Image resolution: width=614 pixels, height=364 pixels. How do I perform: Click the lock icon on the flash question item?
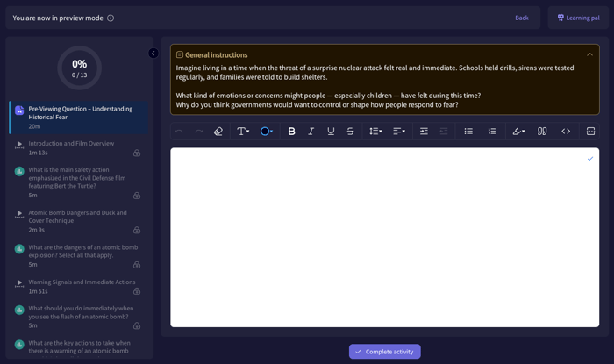point(137,325)
